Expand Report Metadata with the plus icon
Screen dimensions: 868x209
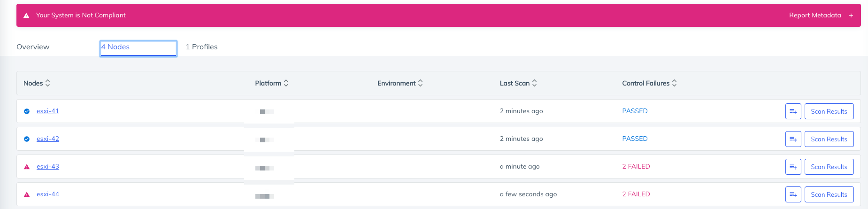(x=851, y=15)
